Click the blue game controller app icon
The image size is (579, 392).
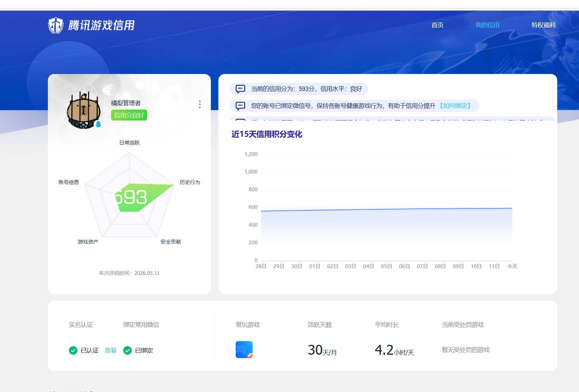click(244, 350)
